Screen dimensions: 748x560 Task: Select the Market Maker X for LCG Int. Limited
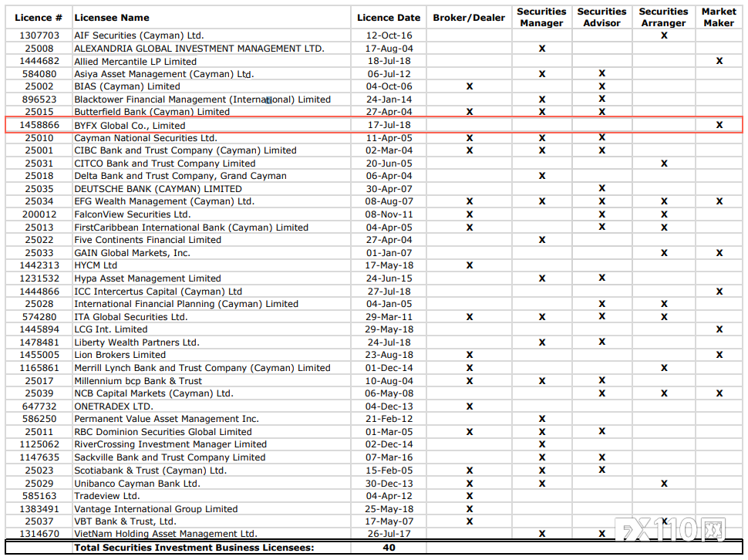719,329
